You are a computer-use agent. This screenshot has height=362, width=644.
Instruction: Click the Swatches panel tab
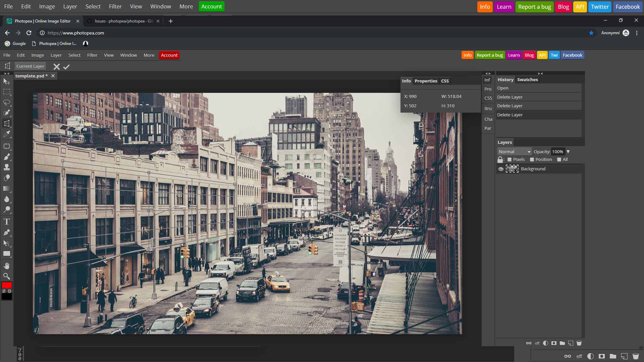527,79
